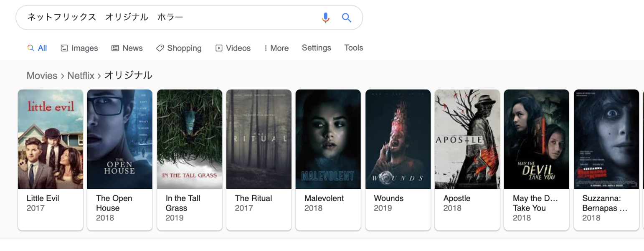
Task: Click the "Apostle" title text
Action: 457,198
